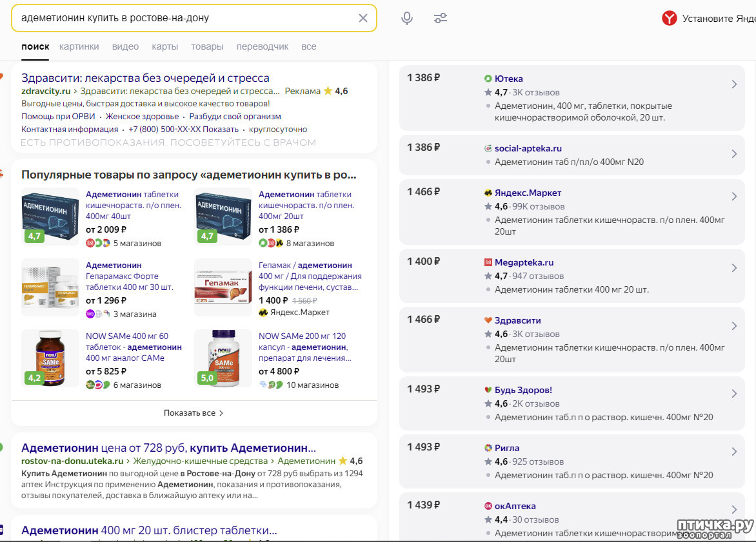This screenshot has width=756, height=542.
Task: Select the поиск tab
Action: point(35,47)
